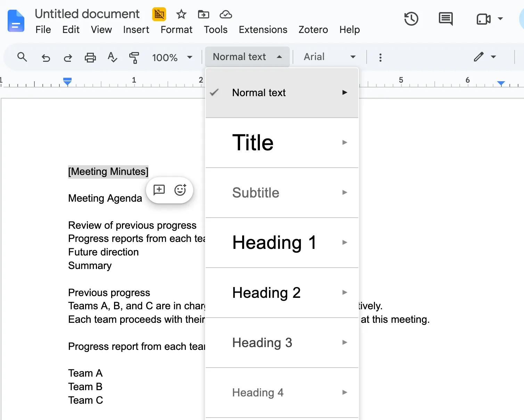This screenshot has width=524, height=420.
Task: Open the Google Docs home icon
Action: tap(16, 21)
